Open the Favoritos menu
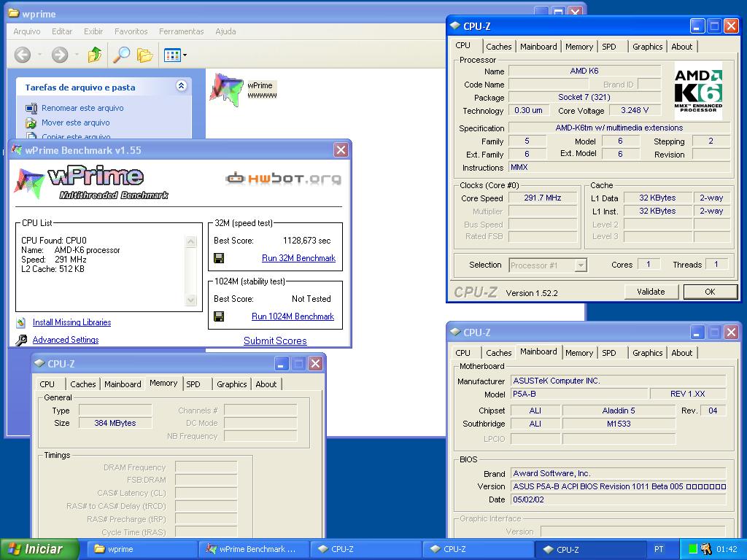This screenshot has width=747, height=560. click(131, 31)
